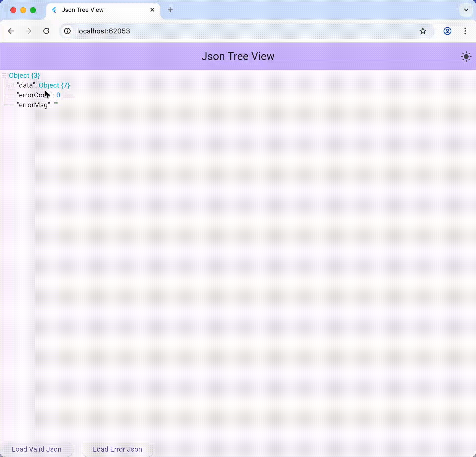476x457 pixels.
Task: Open a new tab with plus icon
Action: pyautogui.click(x=170, y=10)
